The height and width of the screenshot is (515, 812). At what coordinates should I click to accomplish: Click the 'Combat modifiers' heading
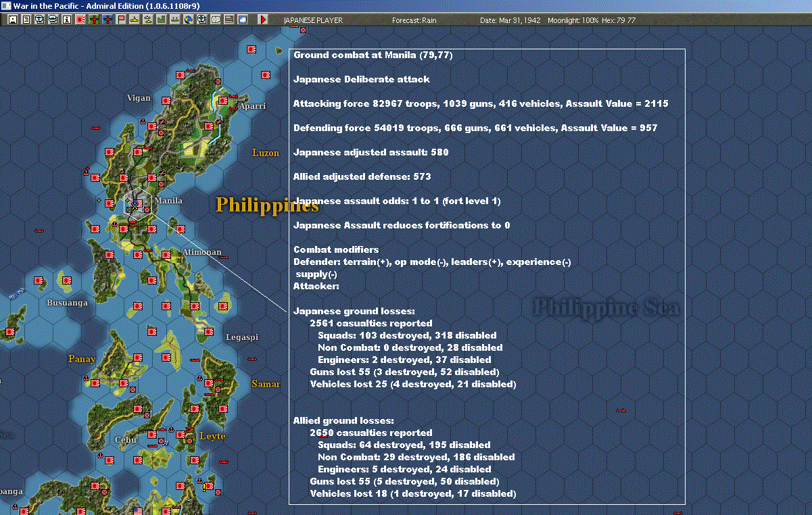click(x=336, y=250)
